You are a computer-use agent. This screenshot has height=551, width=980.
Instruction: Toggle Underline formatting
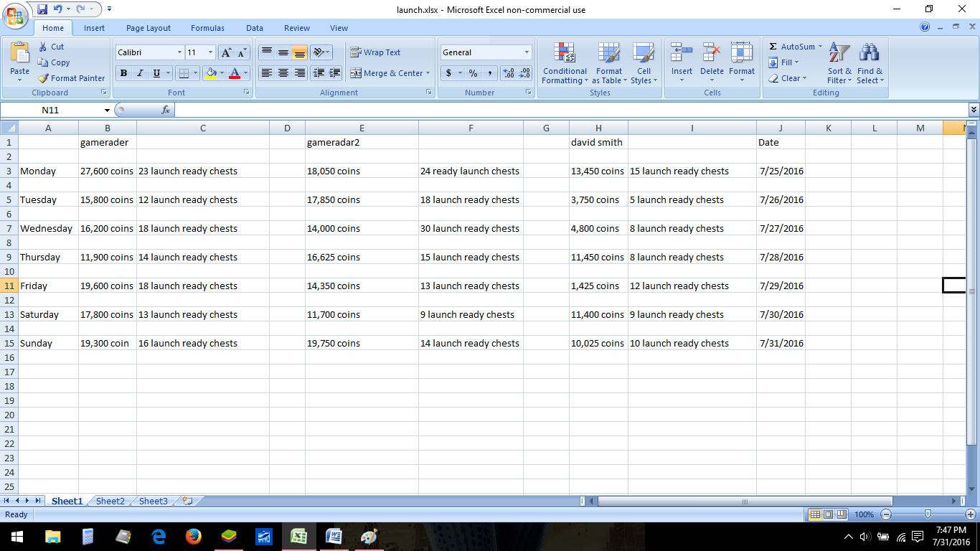click(x=156, y=73)
